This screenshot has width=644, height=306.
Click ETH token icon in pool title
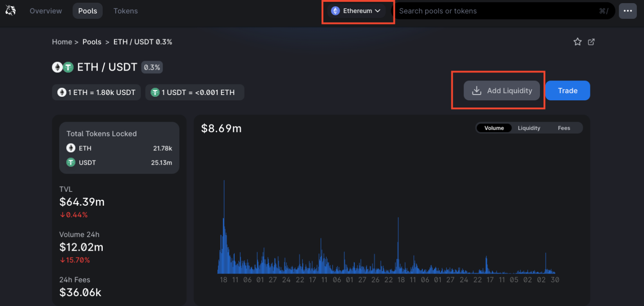point(57,67)
